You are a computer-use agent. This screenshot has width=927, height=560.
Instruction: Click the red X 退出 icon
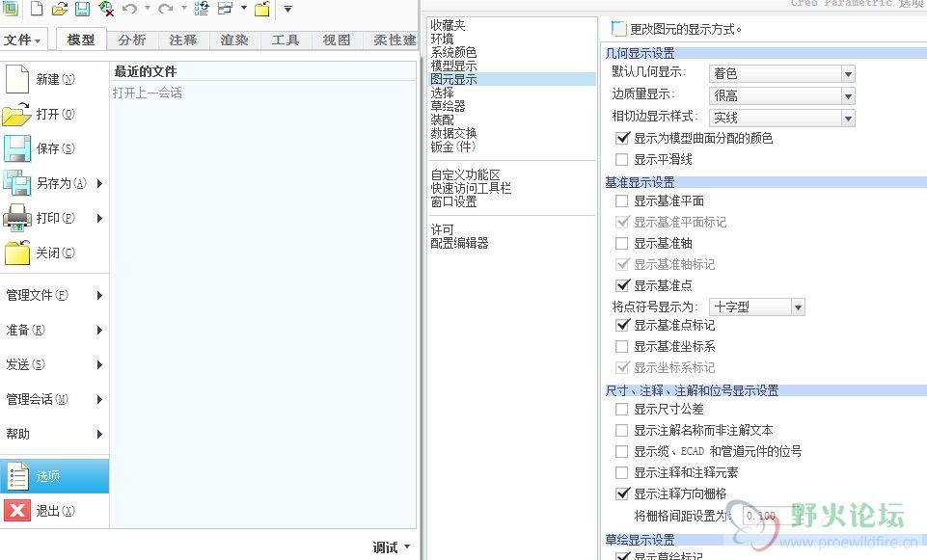17,511
